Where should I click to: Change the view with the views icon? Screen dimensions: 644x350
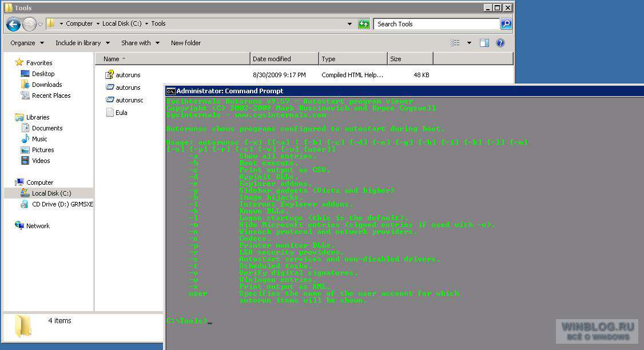tap(455, 43)
